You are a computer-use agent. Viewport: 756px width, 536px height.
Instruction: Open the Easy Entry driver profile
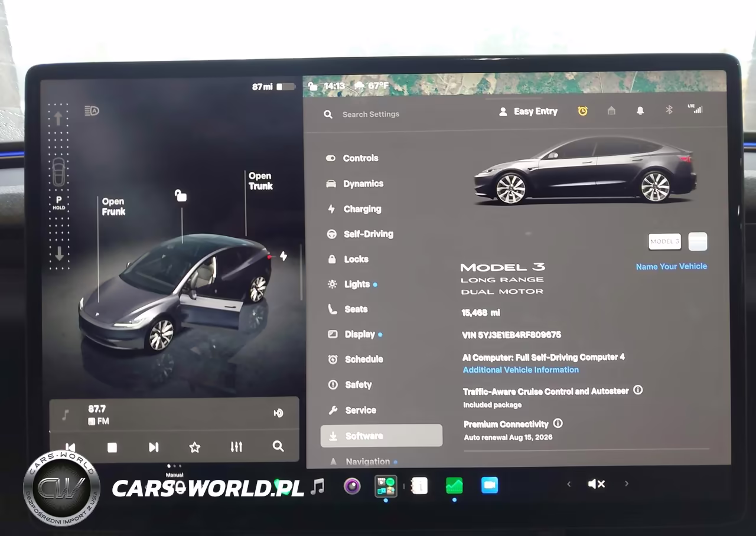point(528,111)
